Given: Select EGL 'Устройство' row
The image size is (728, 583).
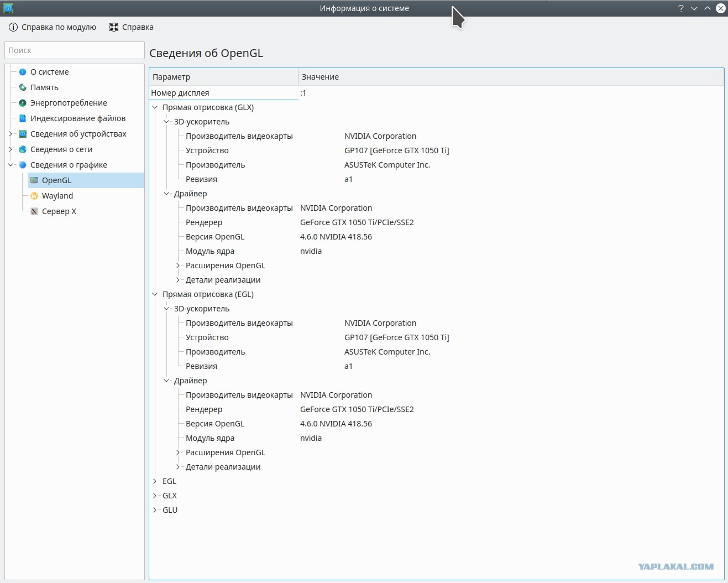Looking at the screenshot, I should (x=437, y=337).
